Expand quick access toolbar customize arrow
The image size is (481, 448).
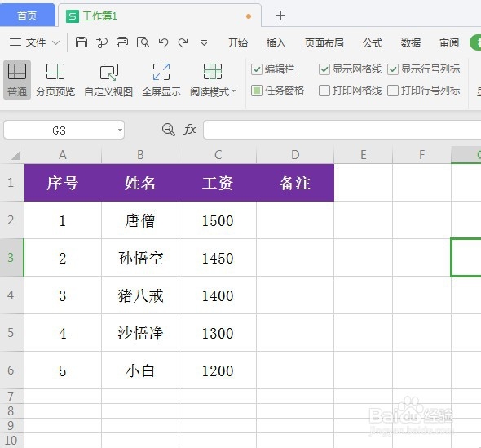[204, 42]
